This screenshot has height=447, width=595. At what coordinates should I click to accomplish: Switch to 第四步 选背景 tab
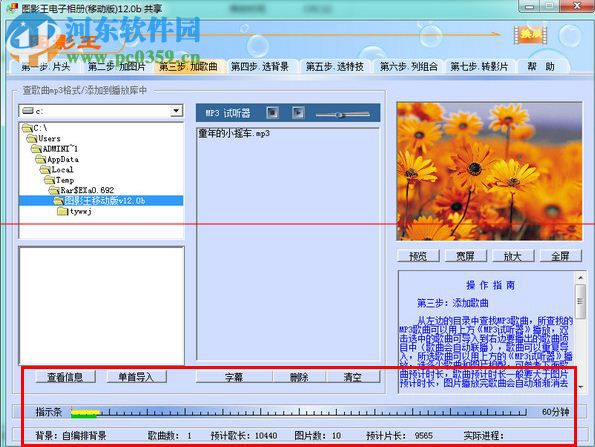pyautogui.click(x=260, y=67)
